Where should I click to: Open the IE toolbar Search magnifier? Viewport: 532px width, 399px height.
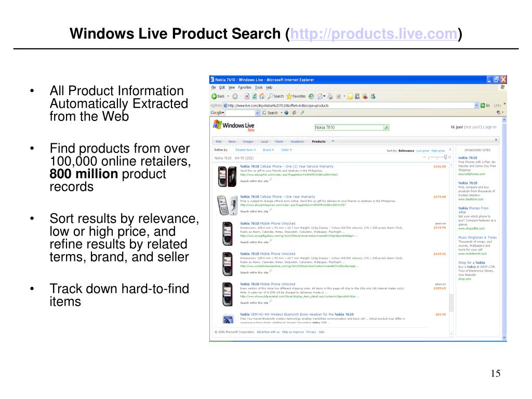276,96
